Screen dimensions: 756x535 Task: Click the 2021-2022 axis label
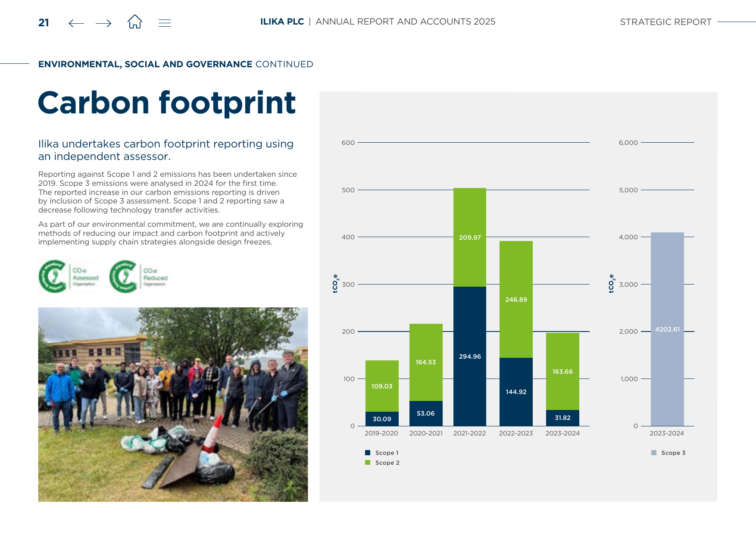pos(469,433)
